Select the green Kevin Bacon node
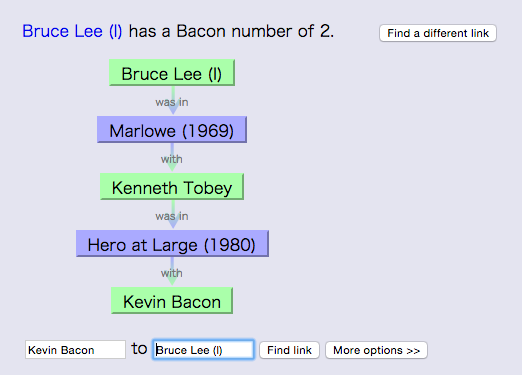522x375 pixels. click(x=172, y=301)
